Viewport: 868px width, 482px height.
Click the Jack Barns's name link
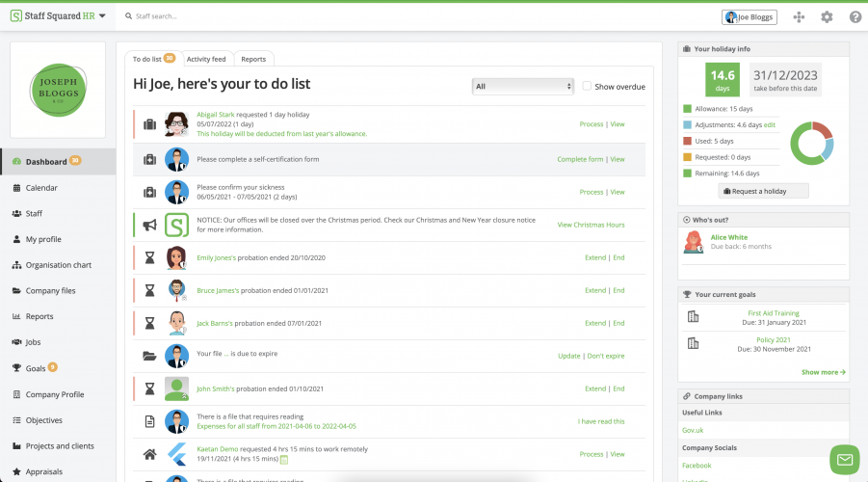click(215, 324)
